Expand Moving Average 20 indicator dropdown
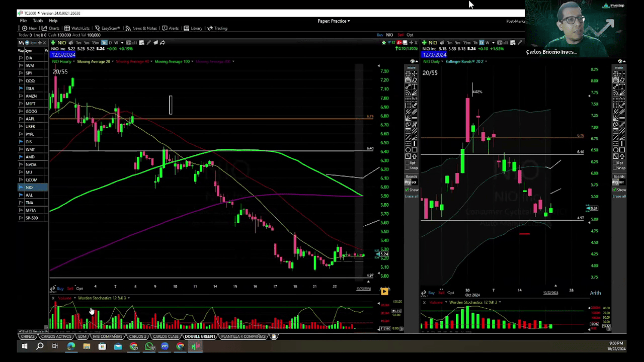This screenshot has width=644, height=362. point(94,61)
